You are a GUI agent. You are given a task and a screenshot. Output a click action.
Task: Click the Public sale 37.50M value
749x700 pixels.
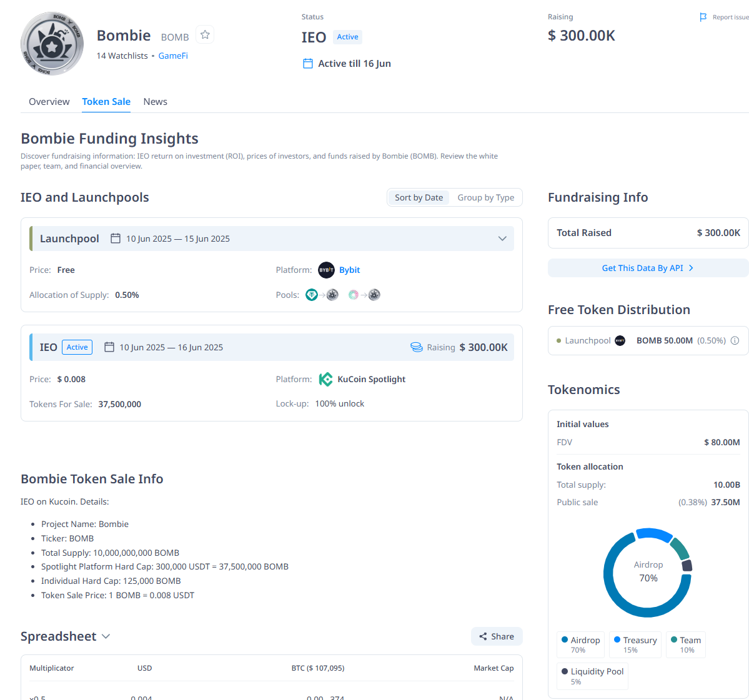(726, 502)
